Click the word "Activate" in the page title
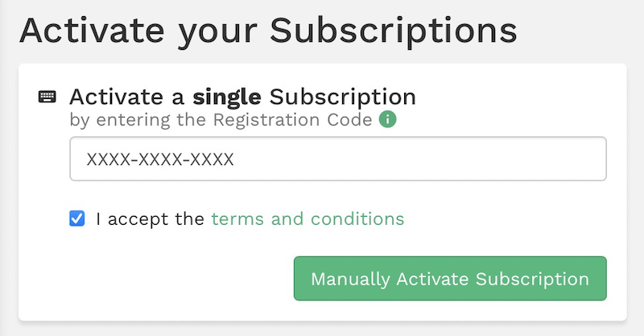This screenshot has width=644, height=336. point(94,31)
